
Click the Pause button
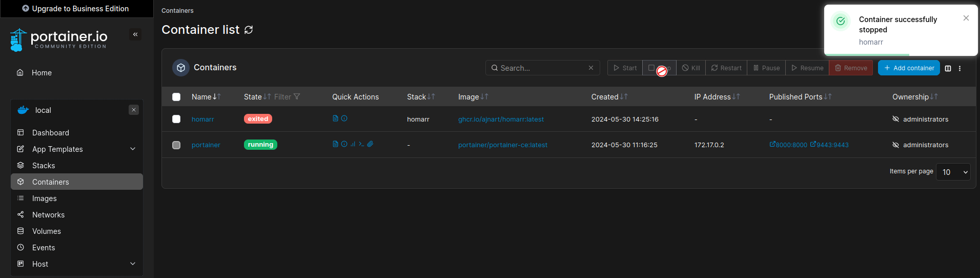click(766, 68)
